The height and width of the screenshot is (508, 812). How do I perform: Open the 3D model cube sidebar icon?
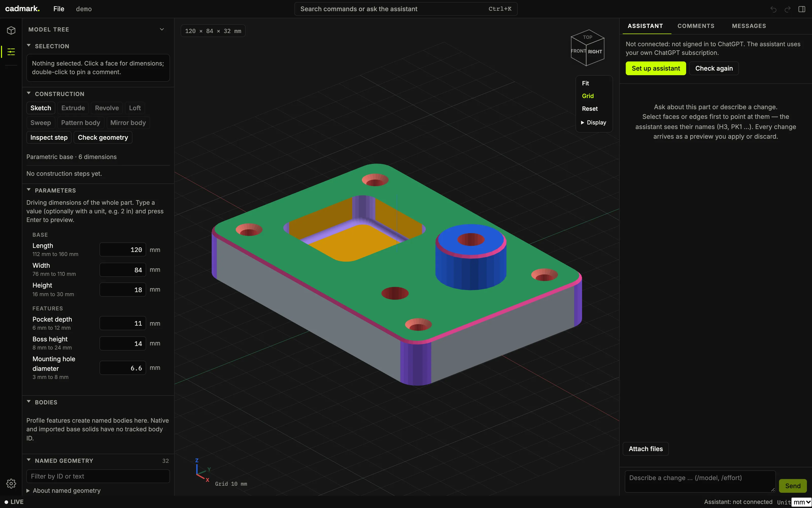tap(11, 30)
